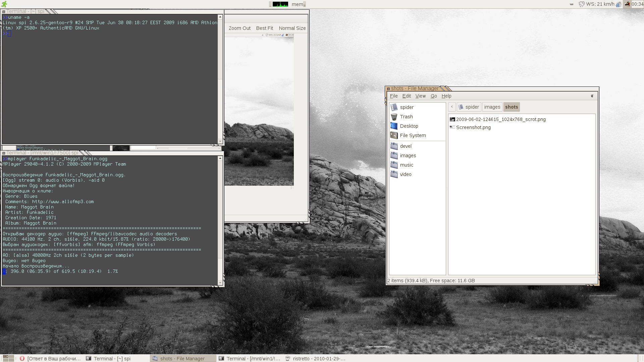Select the shots path bar button
The width and height of the screenshot is (644, 362).
(x=512, y=107)
